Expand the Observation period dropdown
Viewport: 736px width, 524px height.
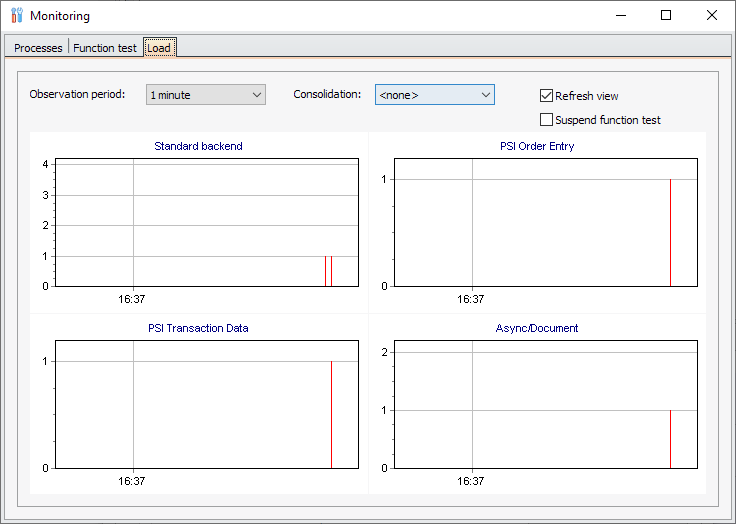205,95
